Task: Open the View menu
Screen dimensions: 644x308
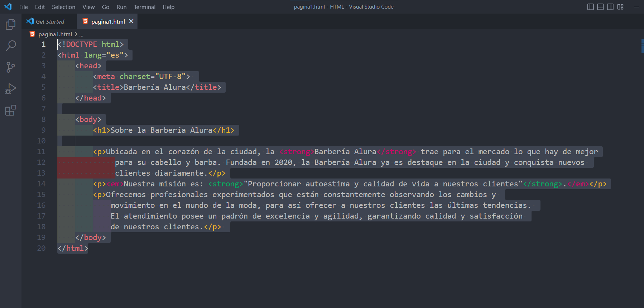Action: (88, 7)
